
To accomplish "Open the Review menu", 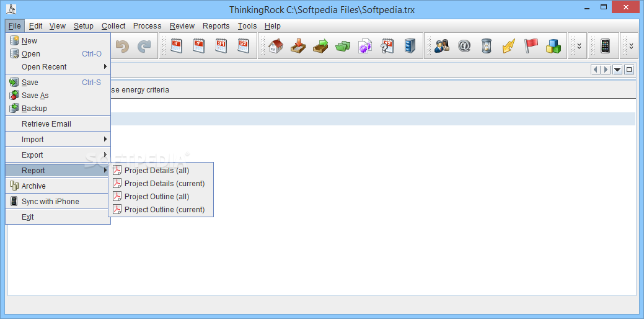I will (182, 26).
